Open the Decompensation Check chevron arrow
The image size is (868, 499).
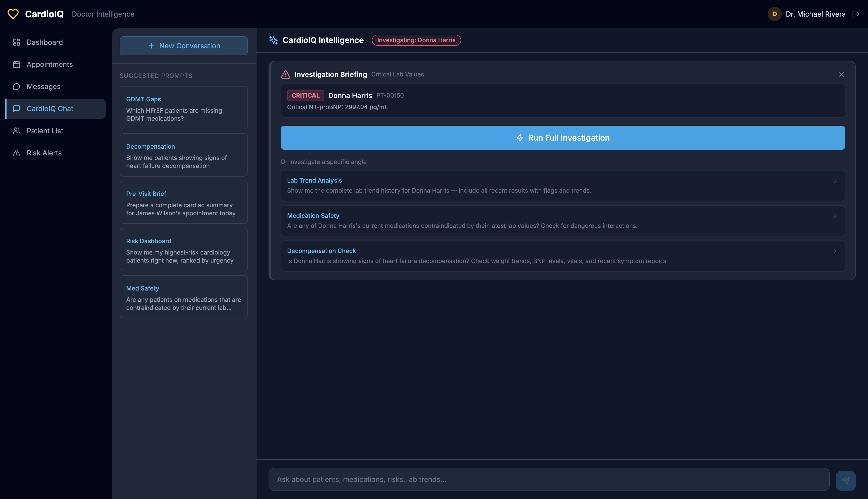[x=835, y=251]
